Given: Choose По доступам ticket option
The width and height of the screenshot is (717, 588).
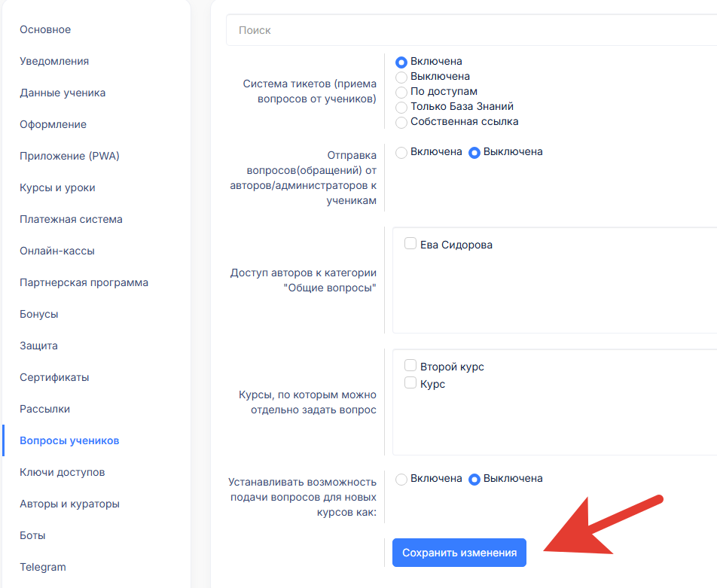Looking at the screenshot, I should [401, 92].
